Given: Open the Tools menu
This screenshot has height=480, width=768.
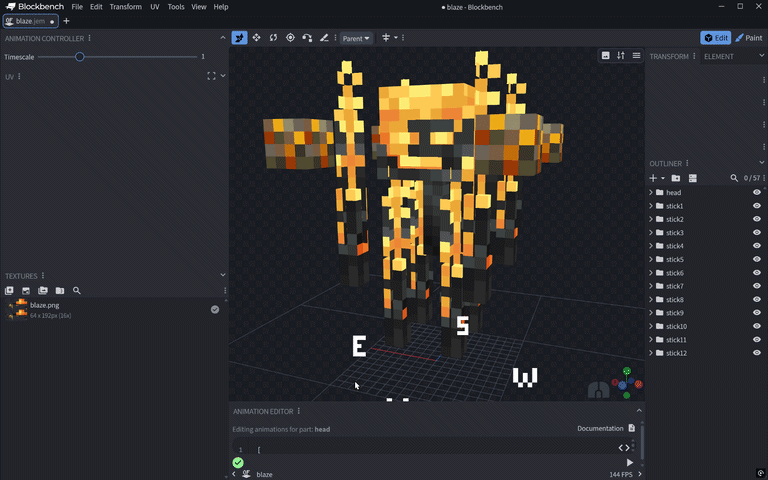Looking at the screenshot, I should pyautogui.click(x=176, y=7).
